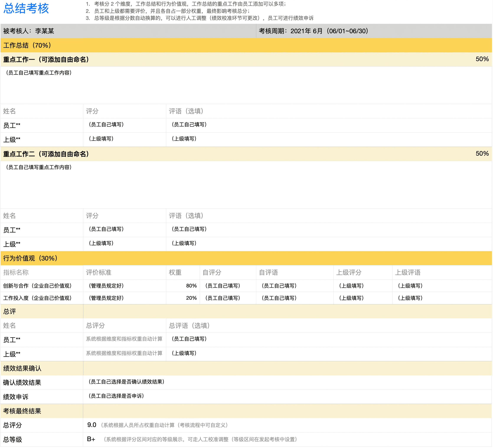This screenshot has width=493, height=448.
Task: Click 员工 总评语 input field
Action: (329, 340)
